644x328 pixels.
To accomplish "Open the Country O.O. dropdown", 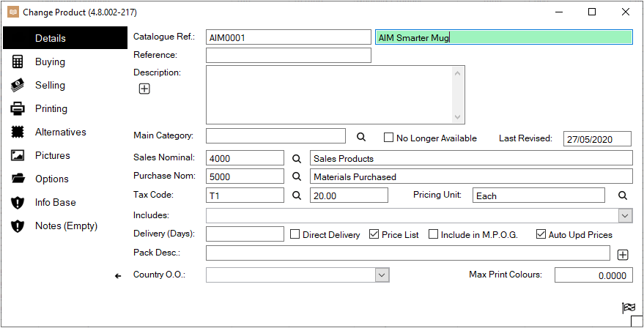I will pyautogui.click(x=382, y=275).
